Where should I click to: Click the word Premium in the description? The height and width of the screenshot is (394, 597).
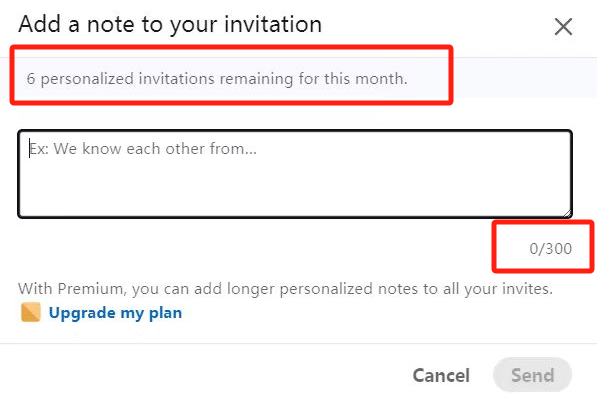[x=91, y=289]
